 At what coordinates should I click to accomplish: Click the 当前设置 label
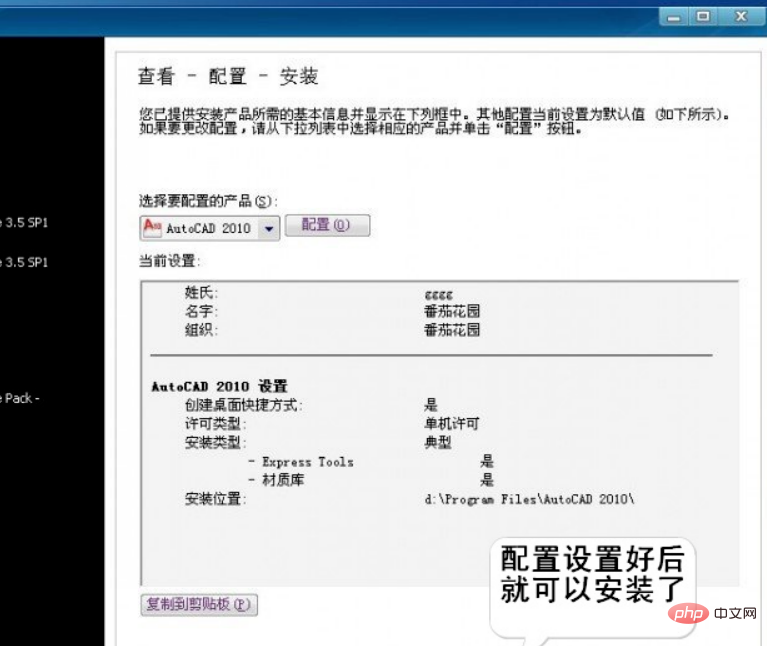169,261
